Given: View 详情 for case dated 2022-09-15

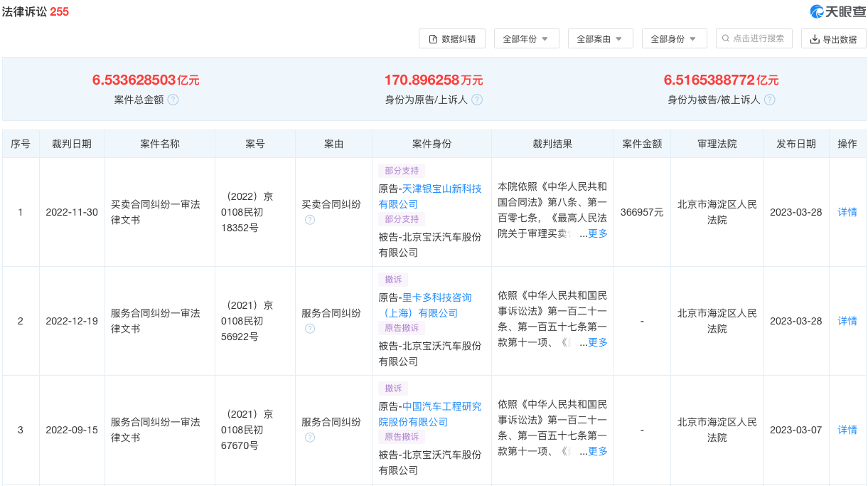Looking at the screenshot, I should pos(847,430).
